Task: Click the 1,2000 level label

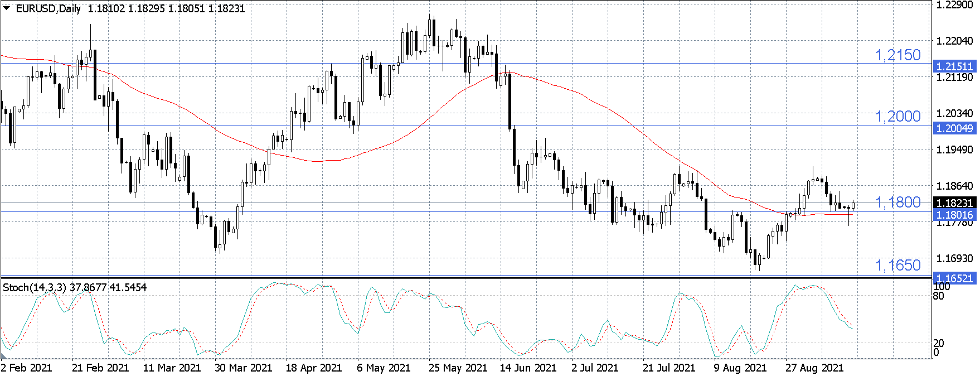Action: point(898,116)
